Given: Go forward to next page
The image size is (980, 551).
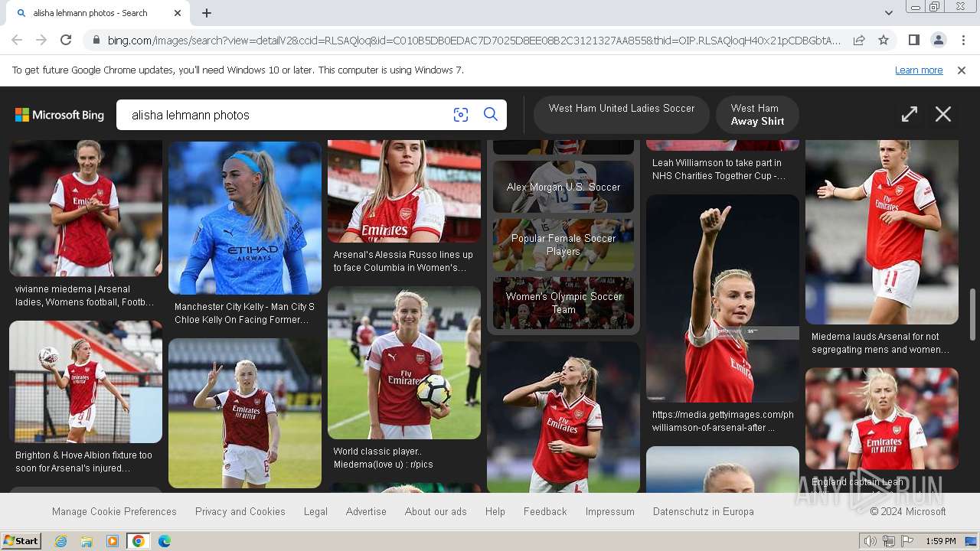Looking at the screenshot, I should pos(41,40).
